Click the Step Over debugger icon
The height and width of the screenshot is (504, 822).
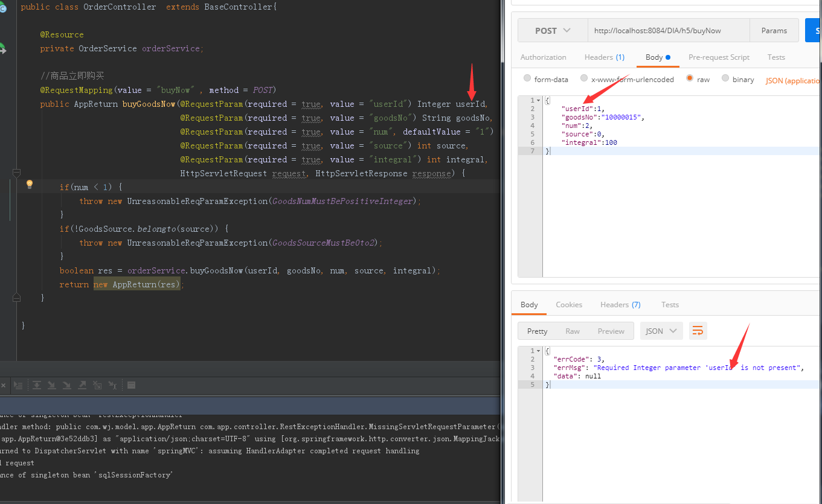click(x=37, y=385)
